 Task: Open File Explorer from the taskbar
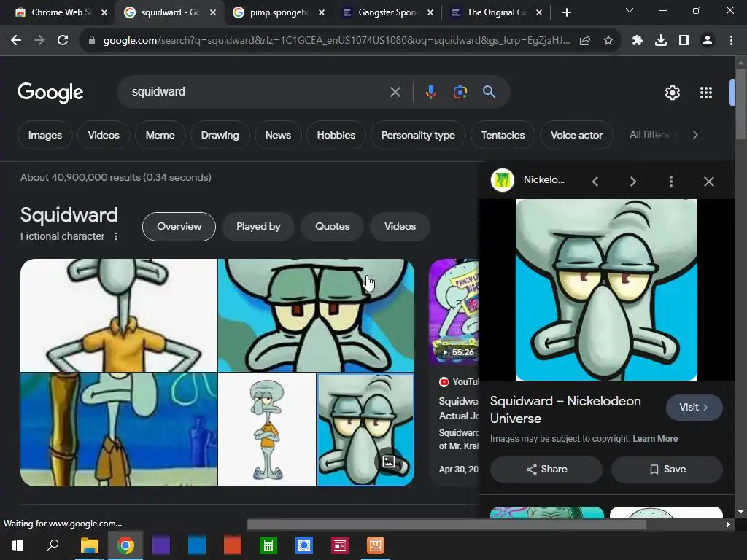pyautogui.click(x=89, y=545)
